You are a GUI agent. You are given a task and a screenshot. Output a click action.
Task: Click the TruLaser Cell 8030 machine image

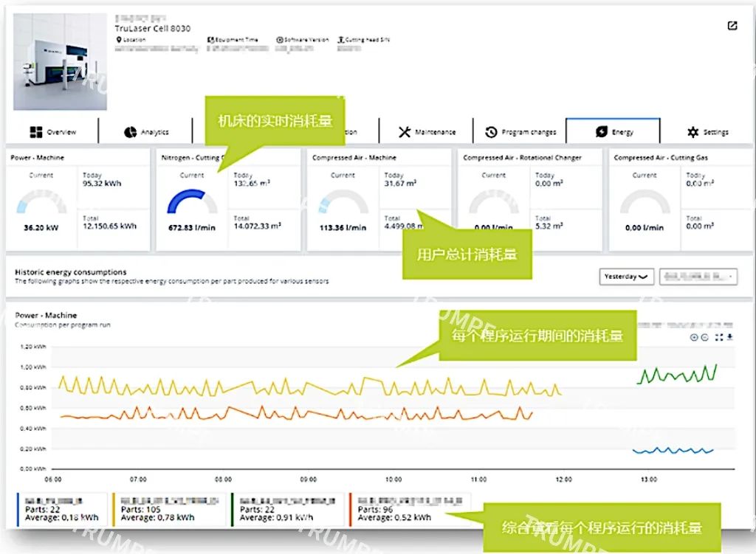tap(61, 62)
